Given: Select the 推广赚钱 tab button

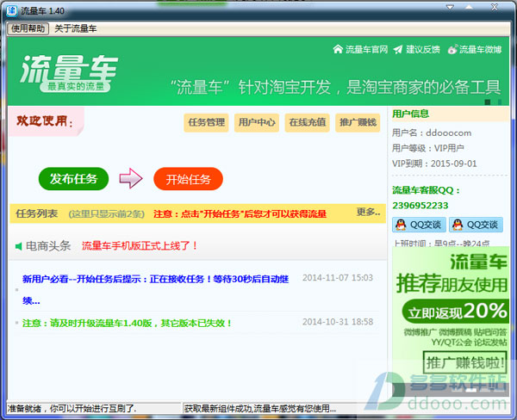Looking at the screenshot, I should click(358, 122).
